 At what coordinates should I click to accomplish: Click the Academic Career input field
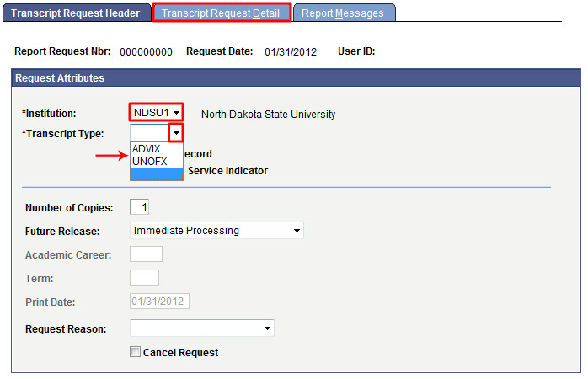pos(146,254)
